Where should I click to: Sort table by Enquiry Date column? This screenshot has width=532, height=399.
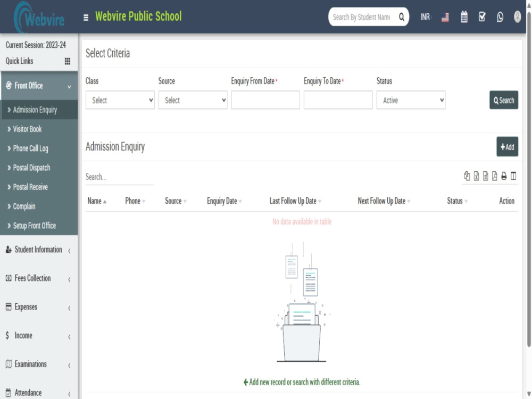[225, 201]
